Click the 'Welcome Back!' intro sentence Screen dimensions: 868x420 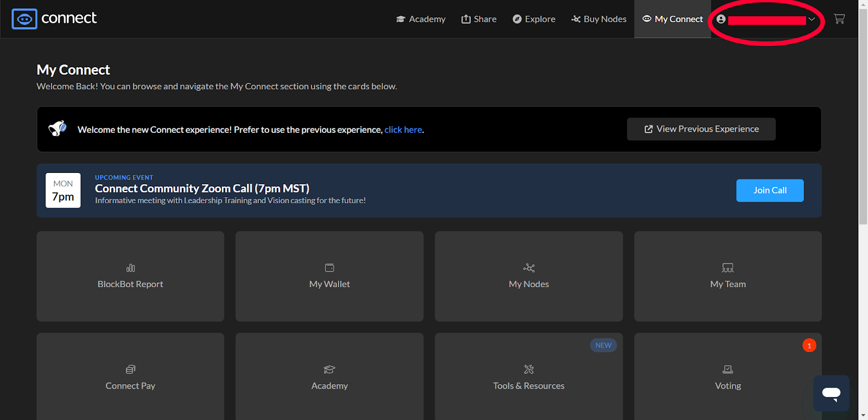pos(216,86)
